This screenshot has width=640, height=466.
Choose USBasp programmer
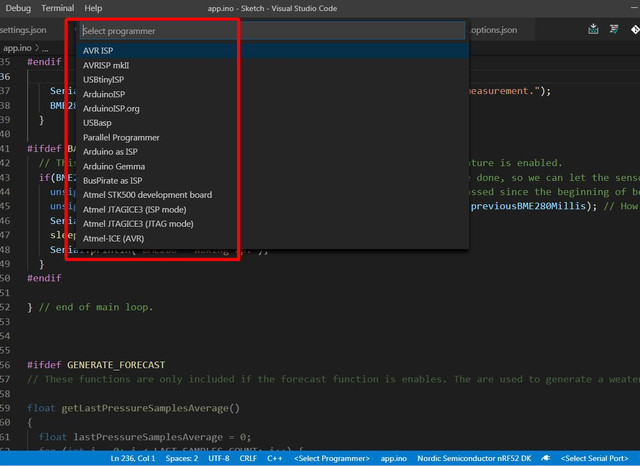(x=272, y=123)
